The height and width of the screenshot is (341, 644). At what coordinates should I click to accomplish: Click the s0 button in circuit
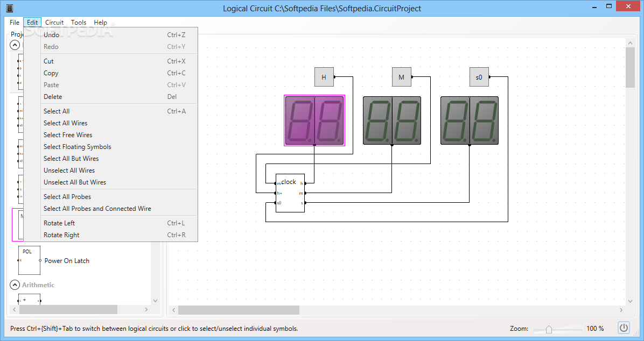[x=479, y=77]
